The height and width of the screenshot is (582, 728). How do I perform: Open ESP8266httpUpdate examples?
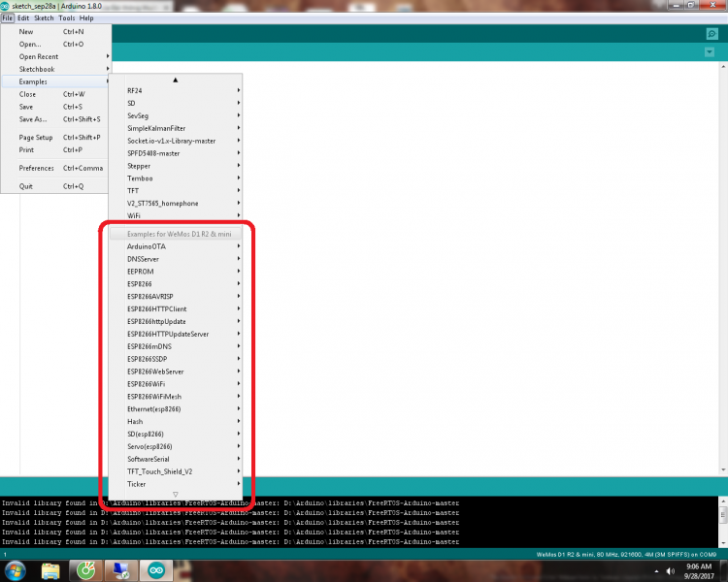(176, 322)
